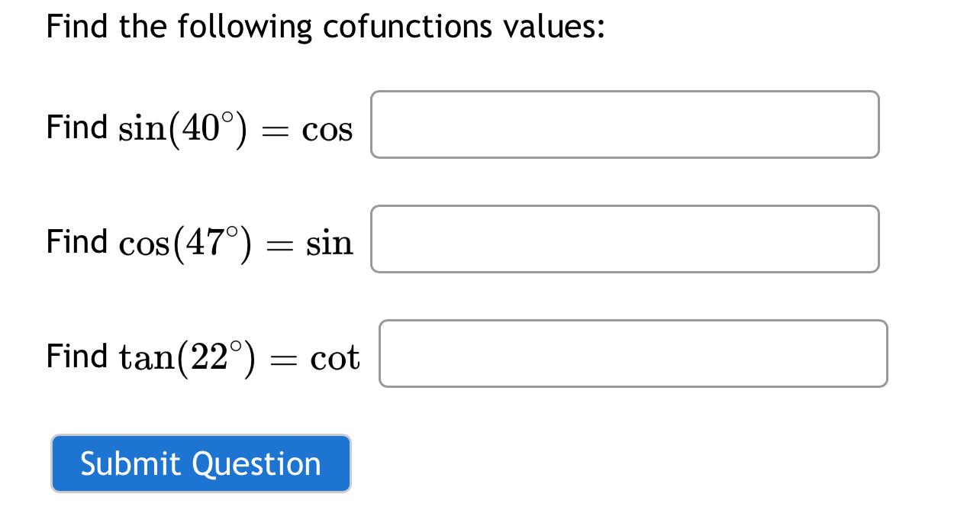This screenshot has height=507, width=980.
Task: Click the blue Submit Question text
Action: (x=200, y=463)
